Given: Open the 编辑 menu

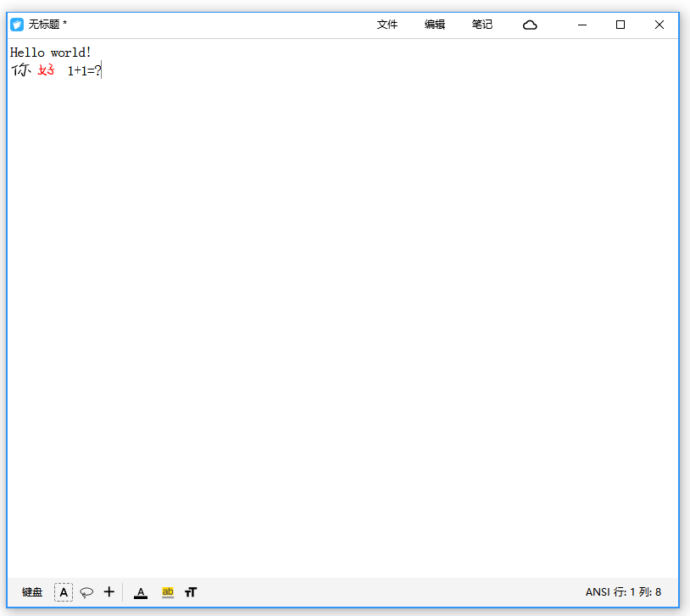Looking at the screenshot, I should tap(434, 25).
